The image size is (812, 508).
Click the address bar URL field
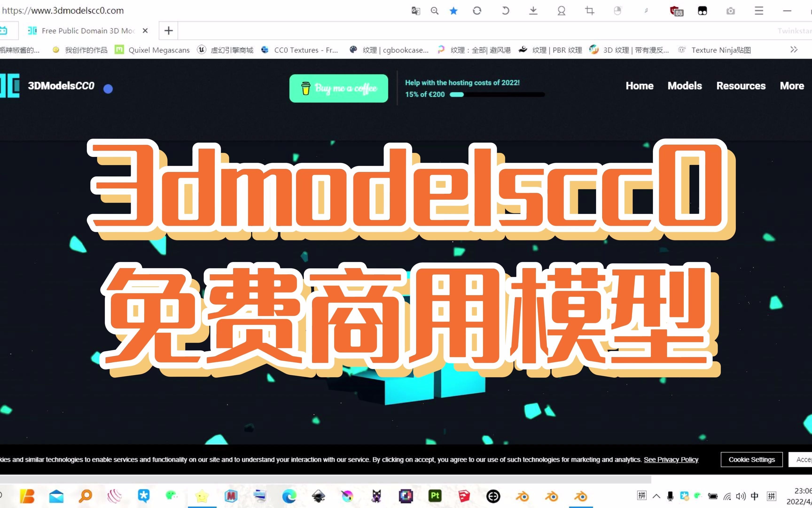[63, 11]
